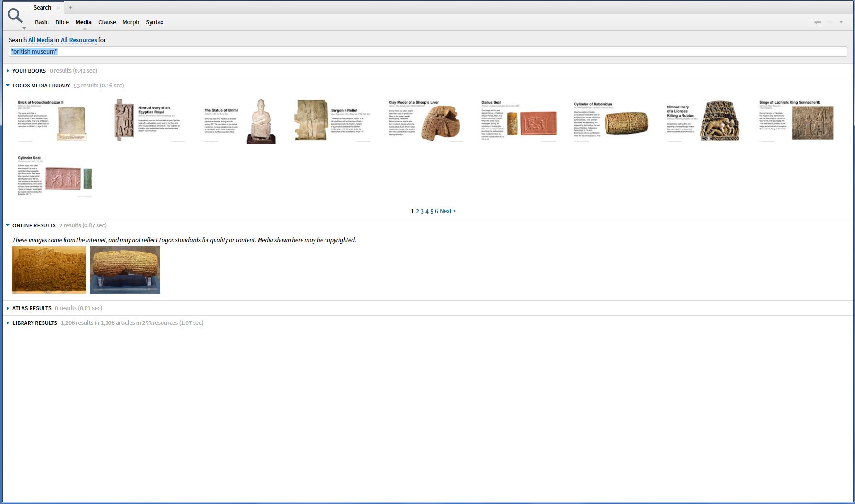Open the online result clay cylinder image
The height and width of the screenshot is (504, 855).
125,270
